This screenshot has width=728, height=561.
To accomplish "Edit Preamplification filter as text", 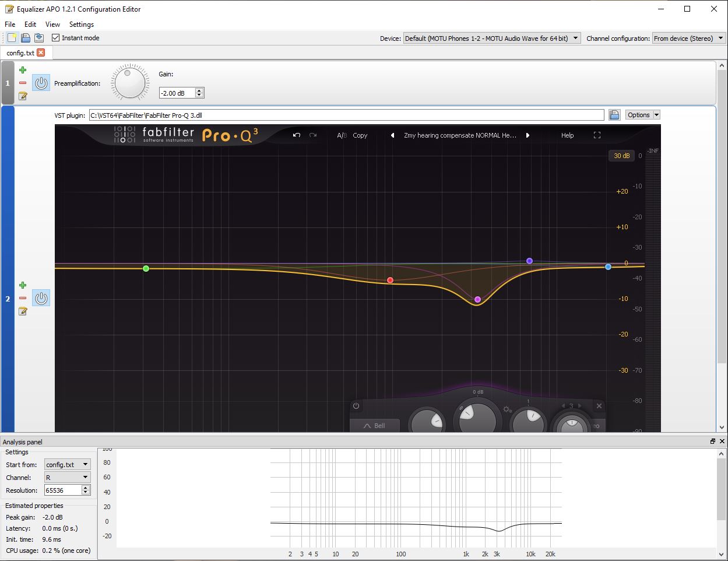I will (x=23, y=96).
